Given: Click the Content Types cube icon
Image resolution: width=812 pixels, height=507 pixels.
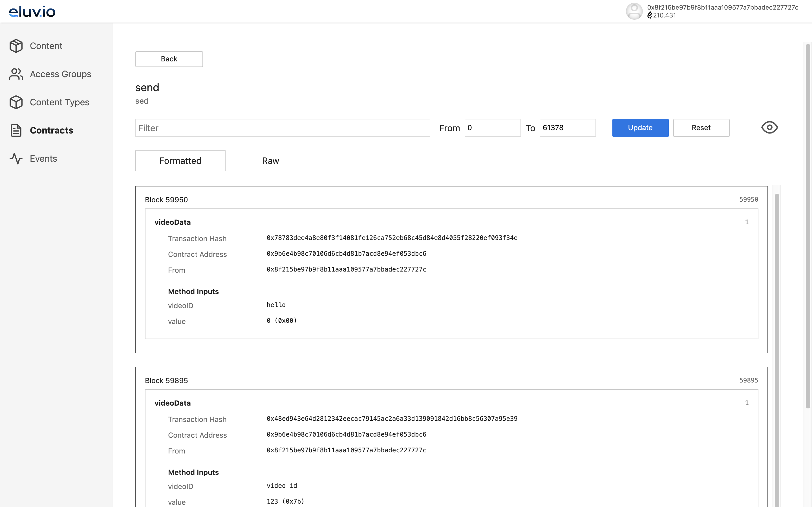Looking at the screenshot, I should [x=16, y=102].
